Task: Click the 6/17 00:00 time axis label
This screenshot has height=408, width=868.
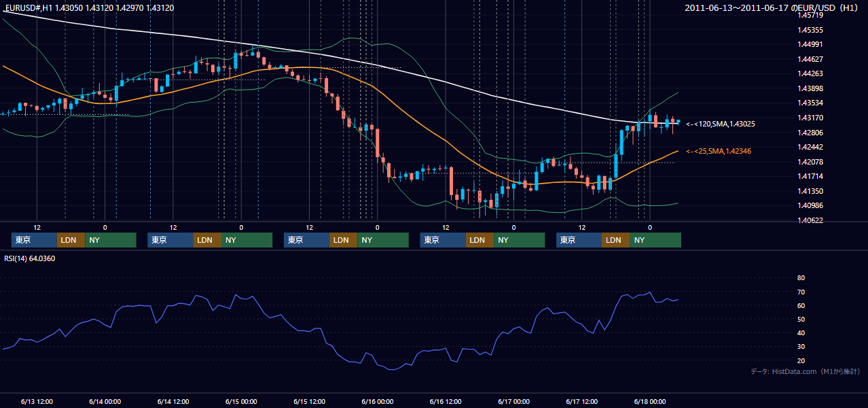Action: tap(513, 401)
